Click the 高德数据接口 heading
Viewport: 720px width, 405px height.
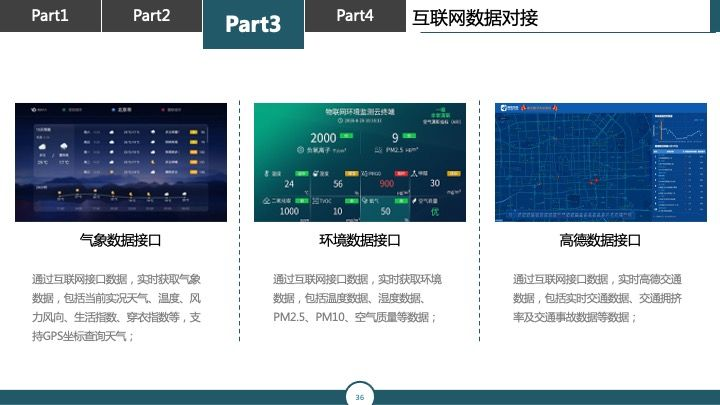click(600, 240)
